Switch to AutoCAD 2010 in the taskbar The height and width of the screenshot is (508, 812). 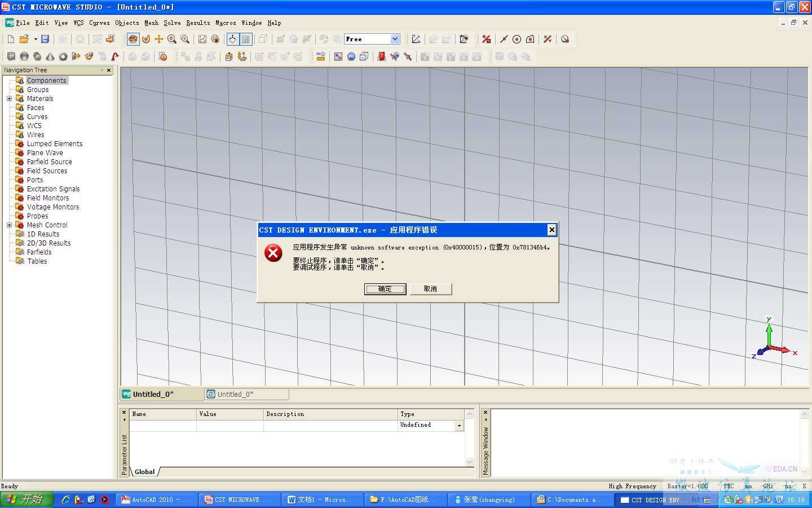pyautogui.click(x=157, y=500)
